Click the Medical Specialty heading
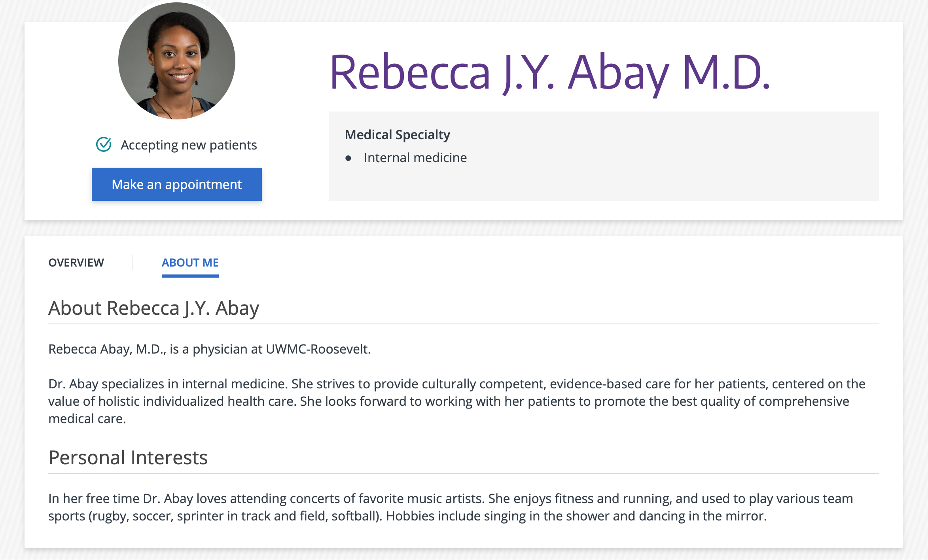Image resolution: width=928 pixels, height=560 pixels. coord(397,135)
